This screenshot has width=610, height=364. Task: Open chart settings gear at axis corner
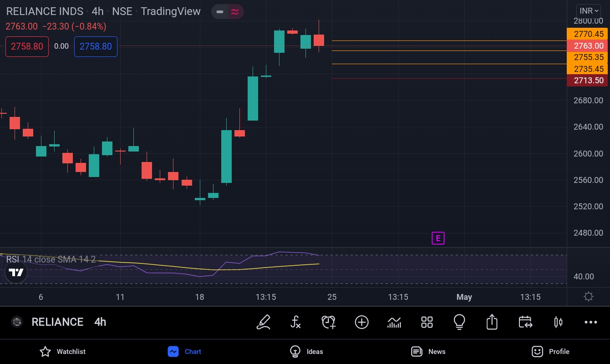pyautogui.click(x=588, y=297)
